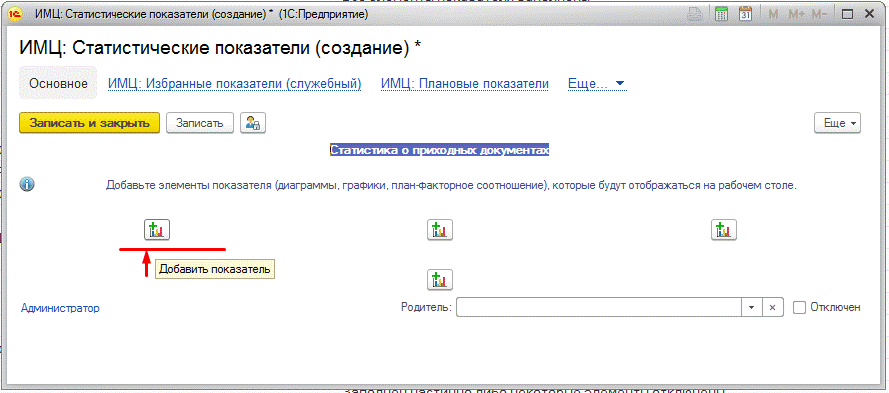Click the M+ memory add button
The height and width of the screenshot is (393, 889).
tap(797, 15)
